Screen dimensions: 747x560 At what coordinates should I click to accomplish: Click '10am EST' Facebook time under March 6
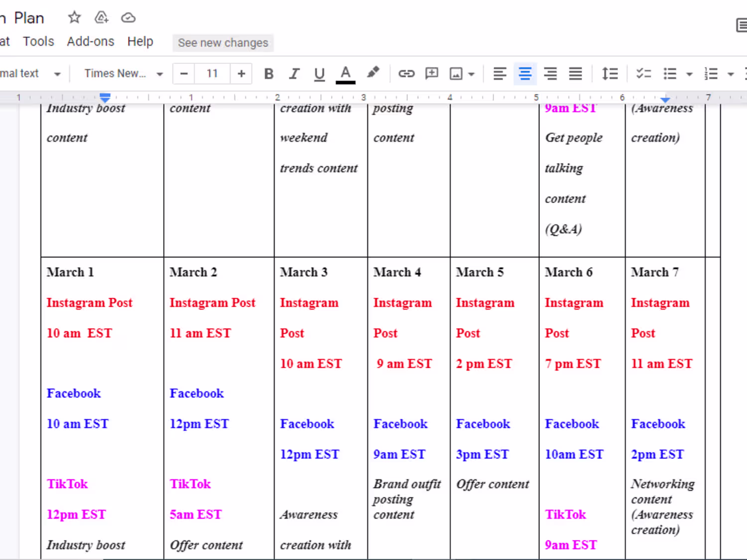pos(574,454)
